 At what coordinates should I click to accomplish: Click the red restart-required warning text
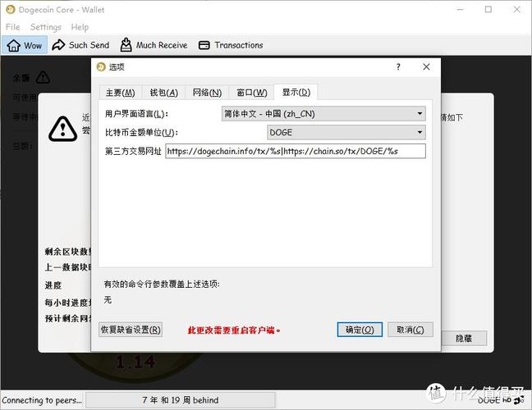(234, 330)
